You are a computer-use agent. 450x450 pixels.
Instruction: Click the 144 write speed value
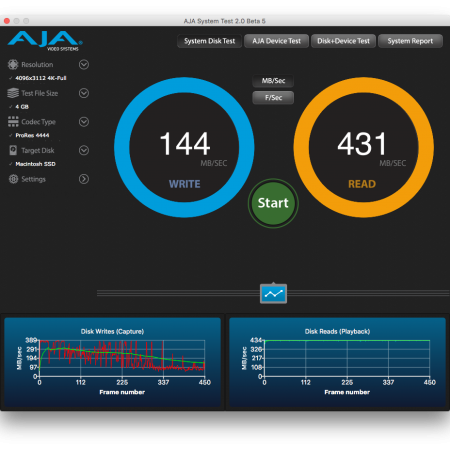[185, 144]
